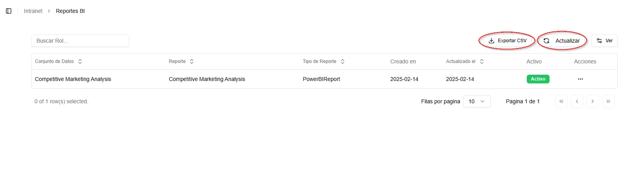Go to the previous page
The height and width of the screenshot is (187, 644).
(577, 101)
